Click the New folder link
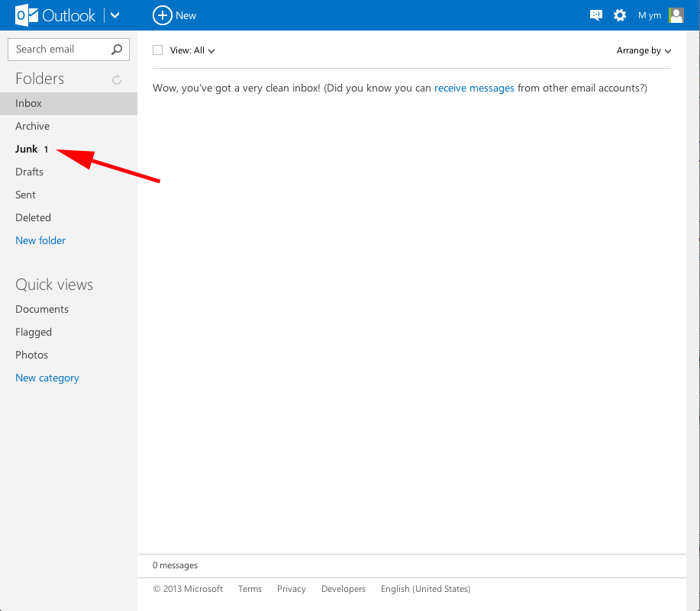 pos(40,240)
